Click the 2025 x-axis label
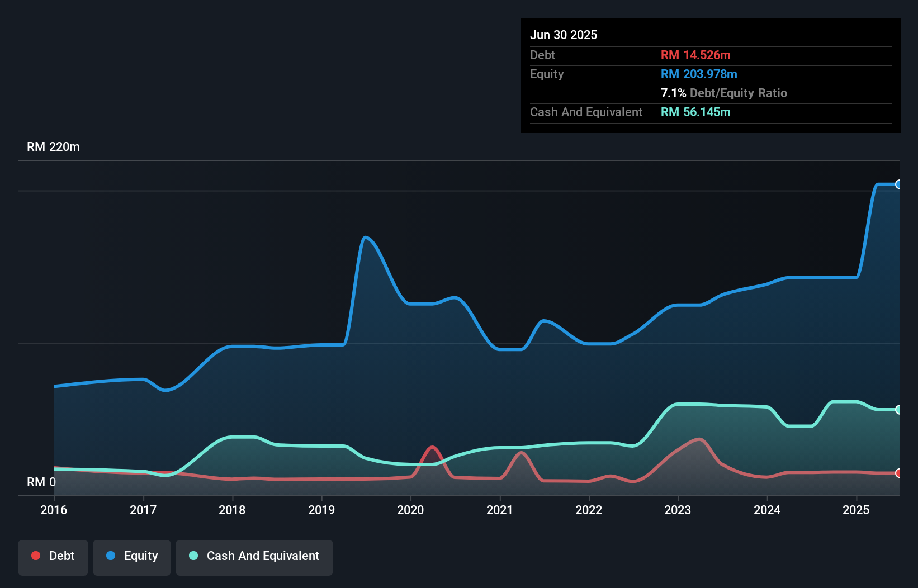Screen dimensions: 918x588 tap(856, 510)
